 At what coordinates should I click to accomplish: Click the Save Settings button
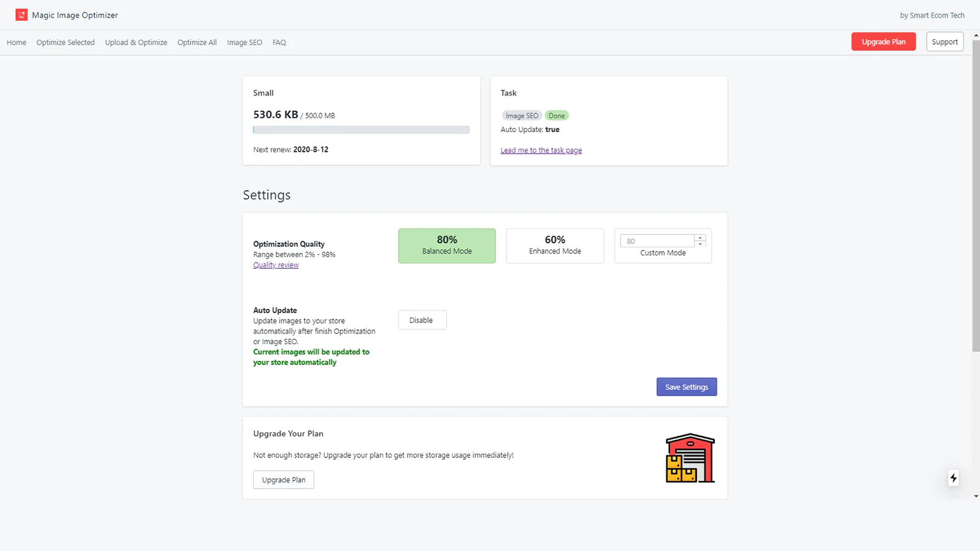point(686,386)
